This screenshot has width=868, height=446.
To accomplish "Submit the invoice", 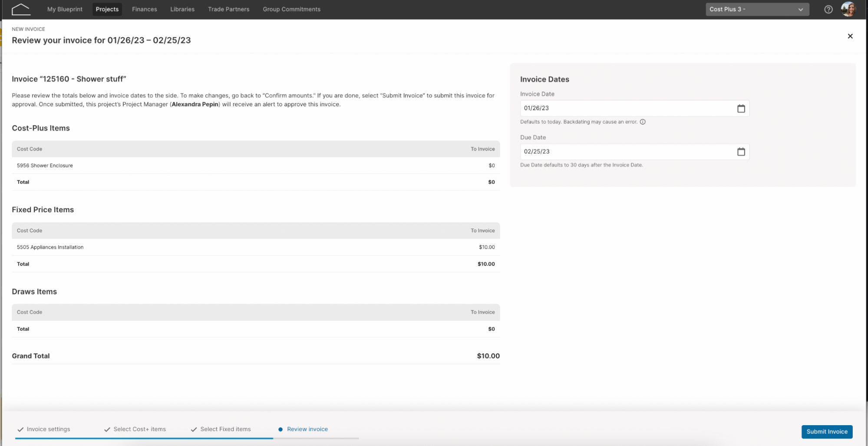I will [x=827, y=432].
